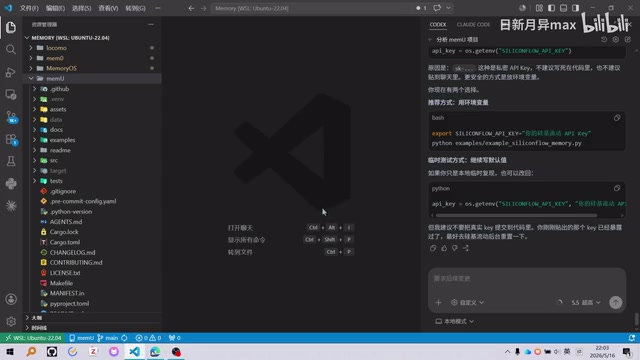Image resolution: width=640 pixels, height=360 pixels.
Task: Open the Explorer view in activity bar
Action: [11, 27]
